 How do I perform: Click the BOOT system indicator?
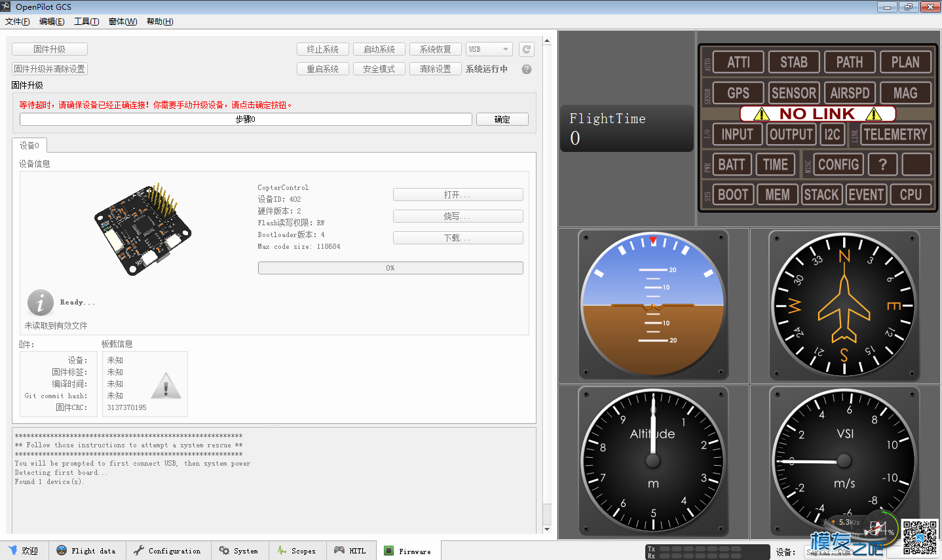click(733, 195)
